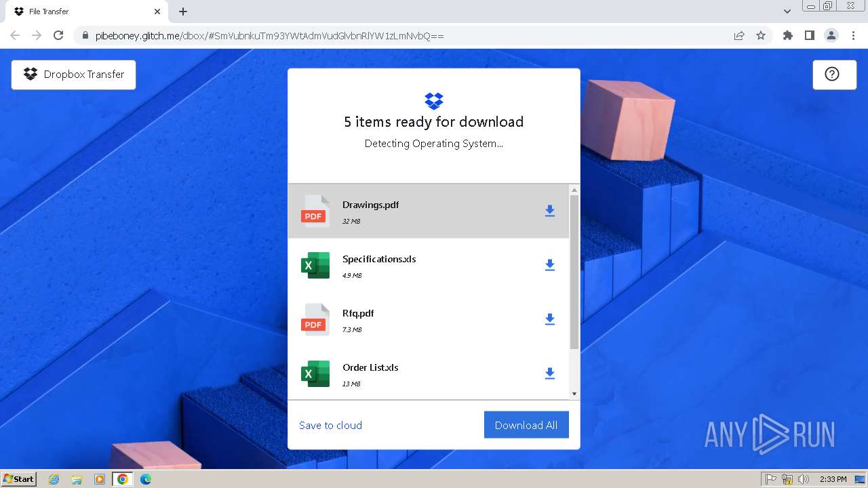Click the Download All button
868x488 pixels.
526,425
